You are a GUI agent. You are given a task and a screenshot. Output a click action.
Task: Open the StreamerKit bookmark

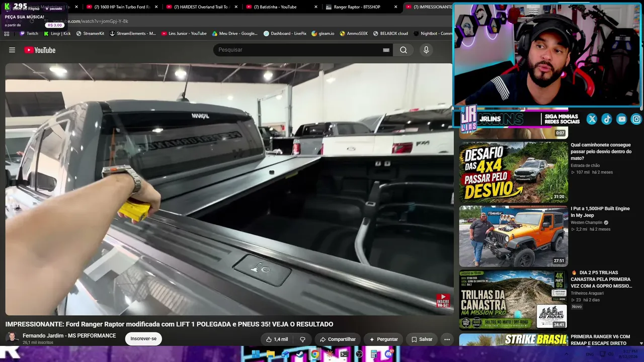90,34
